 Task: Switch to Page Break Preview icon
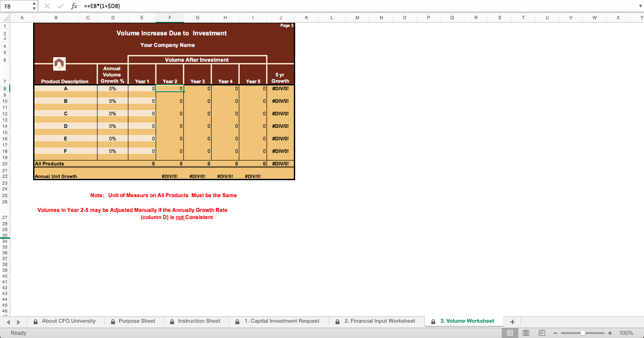(x=542, y=333)
